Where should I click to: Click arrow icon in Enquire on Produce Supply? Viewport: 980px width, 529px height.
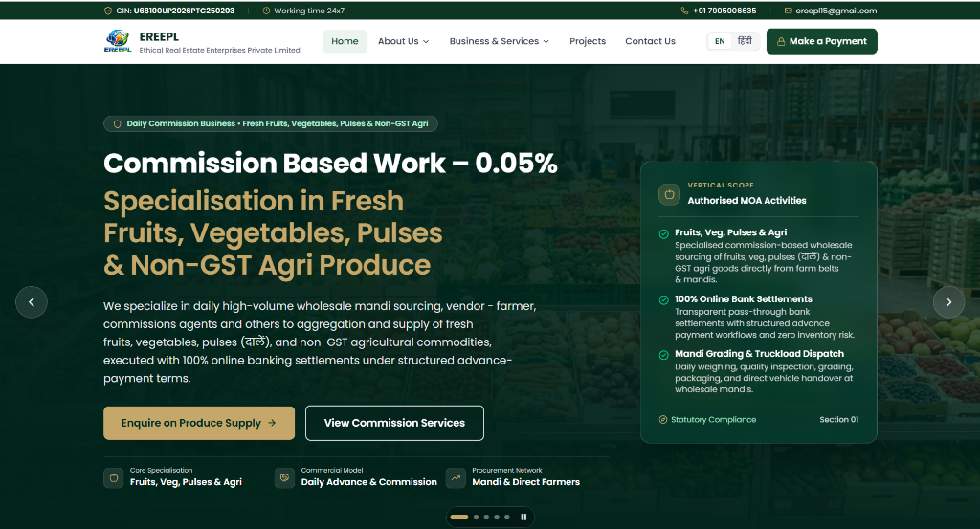coord(272,423)
